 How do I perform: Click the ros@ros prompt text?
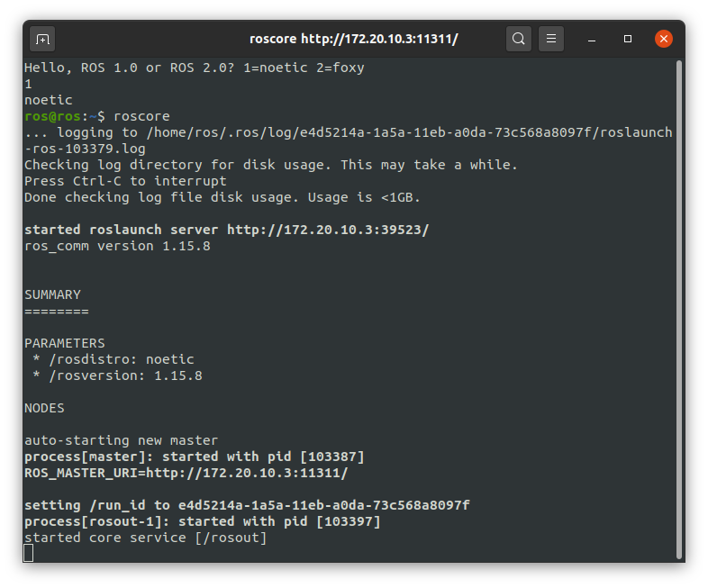click(x=52, y=116)
